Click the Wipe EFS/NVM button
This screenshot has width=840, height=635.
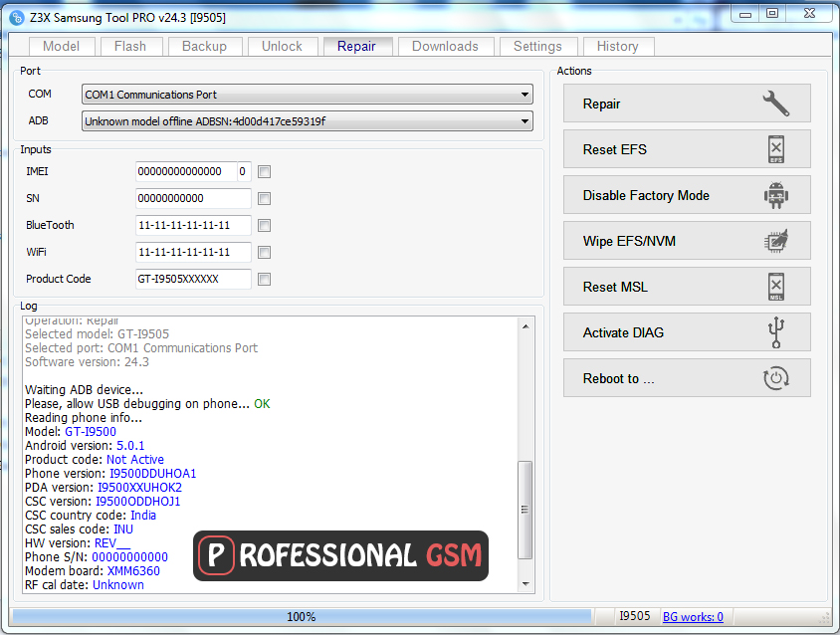(687, 241)
